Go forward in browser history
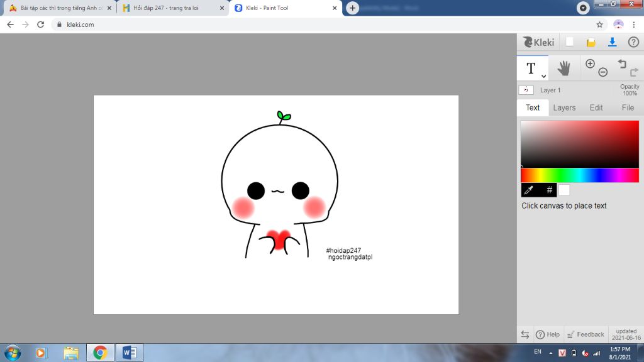Viewport: 644px width, 362px height. [25, 25]
